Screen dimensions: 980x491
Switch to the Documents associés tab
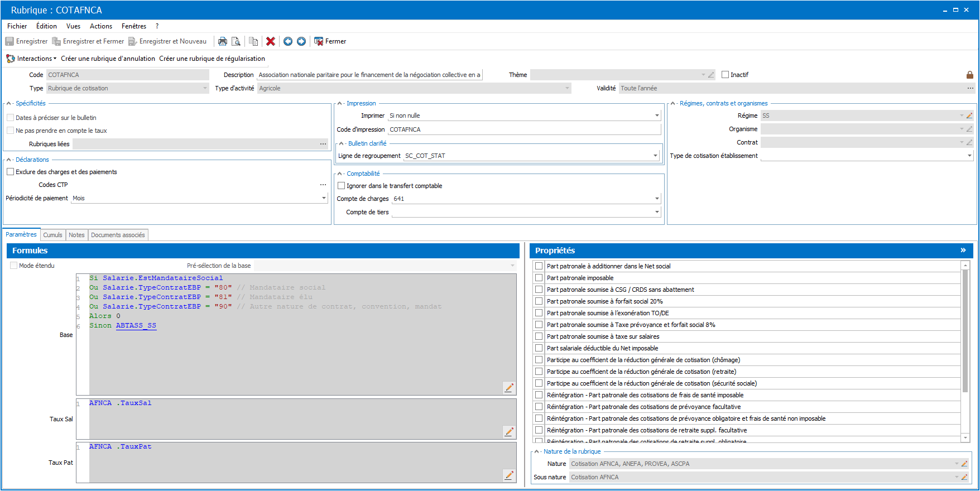click(118, 235)
